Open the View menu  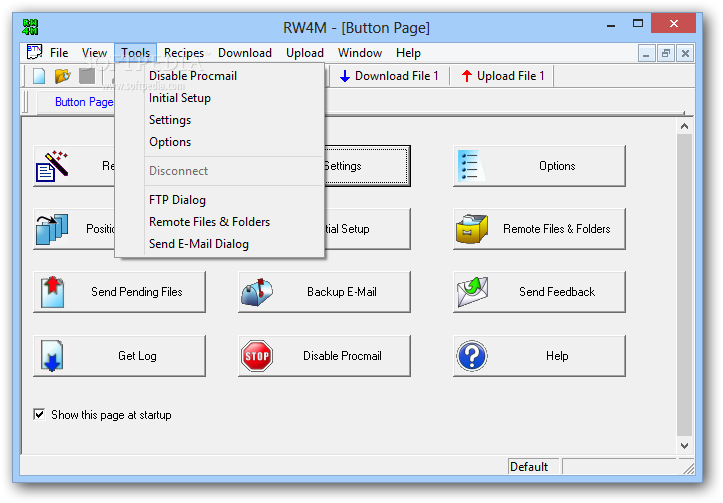coord(95,53)
